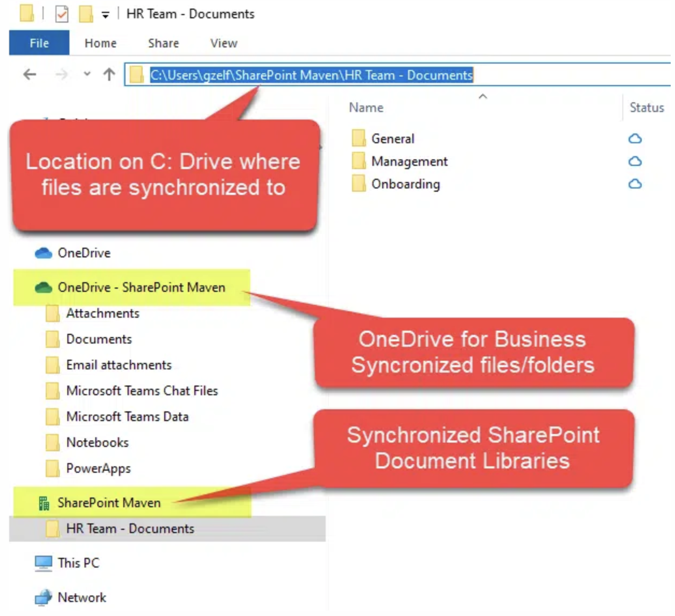Open Microsoft Teams Chat Files folder
This screenshot has height=616, width=675.
click(x=142, y=391)
